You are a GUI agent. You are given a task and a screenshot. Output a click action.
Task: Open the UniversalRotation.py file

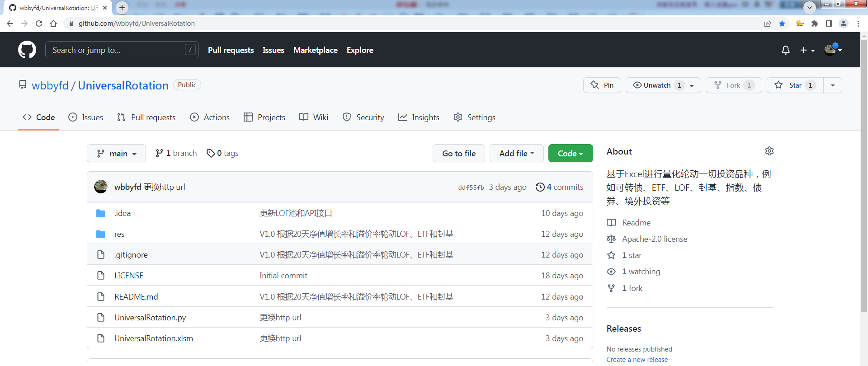click(150, 318)
